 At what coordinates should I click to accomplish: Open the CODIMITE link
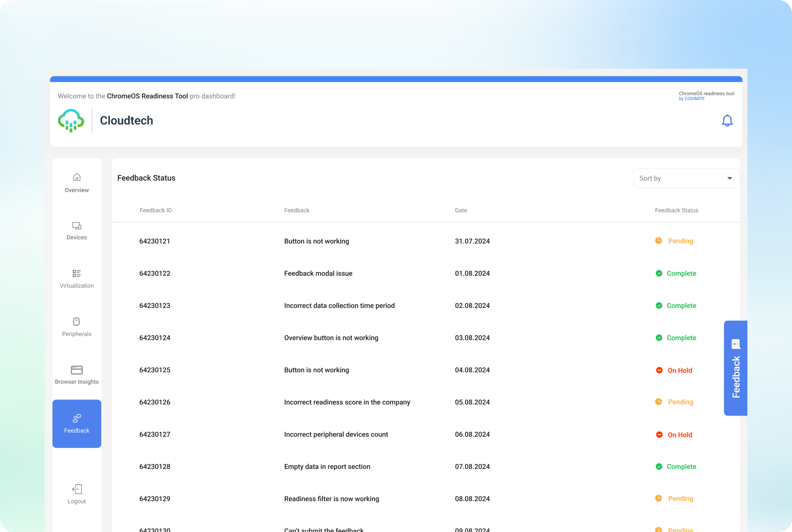(694, 99)
